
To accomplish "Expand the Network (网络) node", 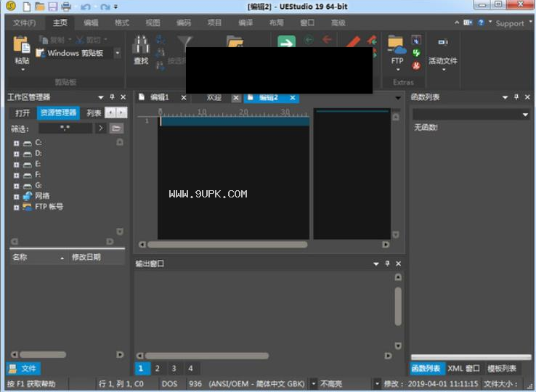I will tap(16, 197).
